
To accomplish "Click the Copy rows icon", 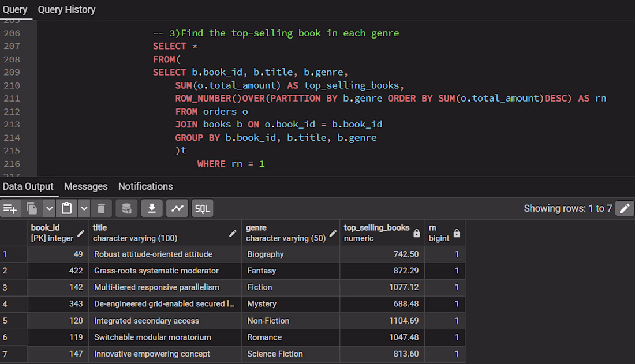I will pyautogui.click(x=32, y=208).
